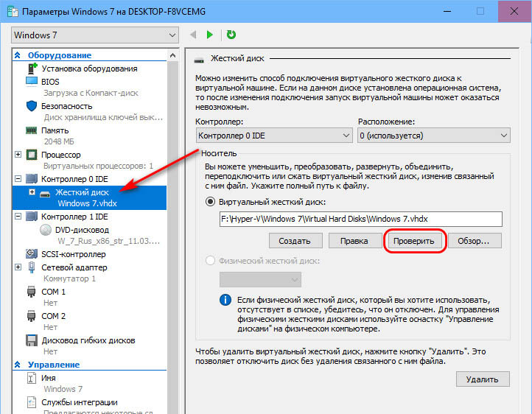532x414 pixels.
Task: Select the Виртуальный жесткий диск radio button
Action: pos(210,202)
